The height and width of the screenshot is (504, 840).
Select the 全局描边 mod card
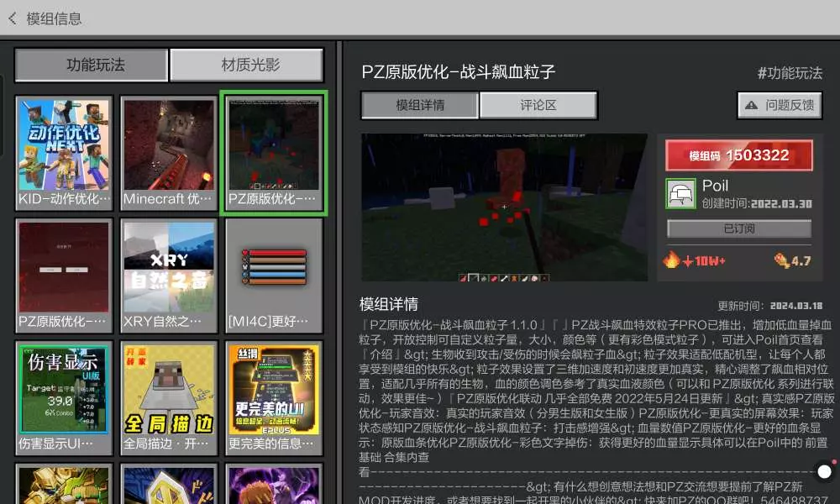[169, 398]
